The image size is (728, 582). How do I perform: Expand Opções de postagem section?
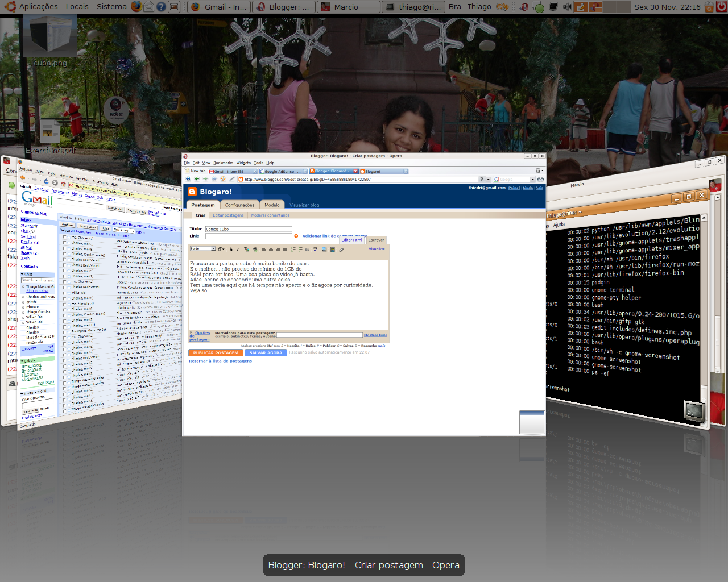pos(200,336)
